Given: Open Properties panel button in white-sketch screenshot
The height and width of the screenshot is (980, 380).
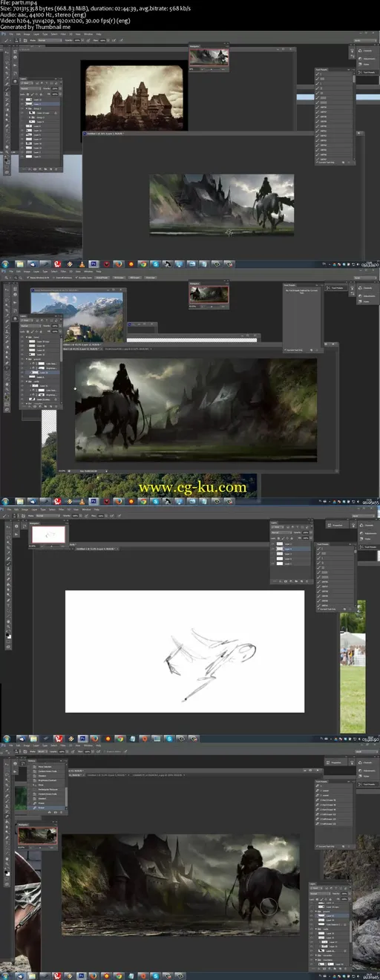Looking at the screenshot, I should (x=335, y=525).
